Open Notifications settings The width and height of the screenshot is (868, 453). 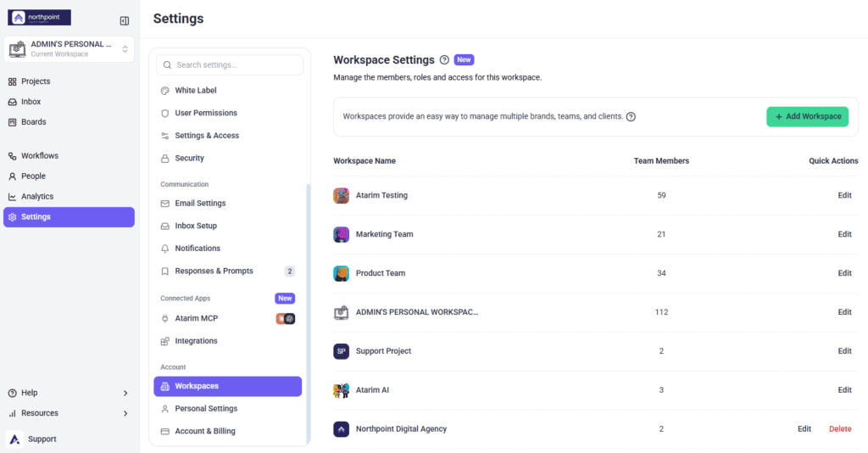198,249
